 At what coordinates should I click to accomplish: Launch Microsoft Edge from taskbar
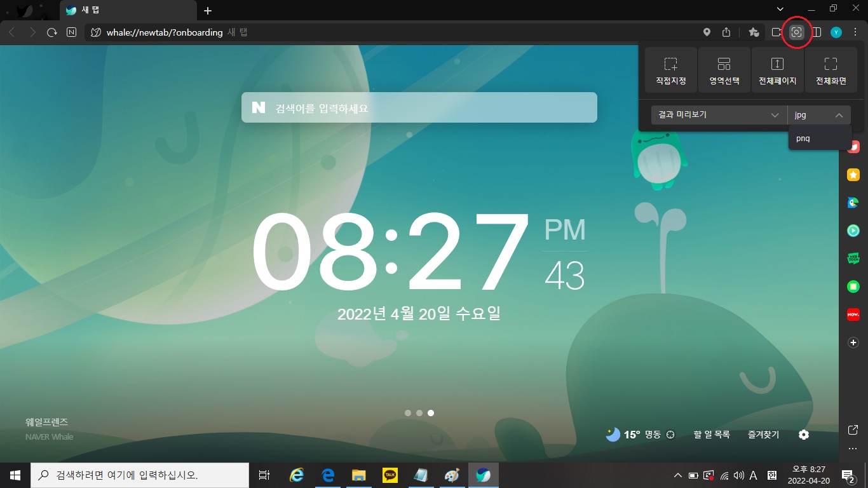[328, 475]
